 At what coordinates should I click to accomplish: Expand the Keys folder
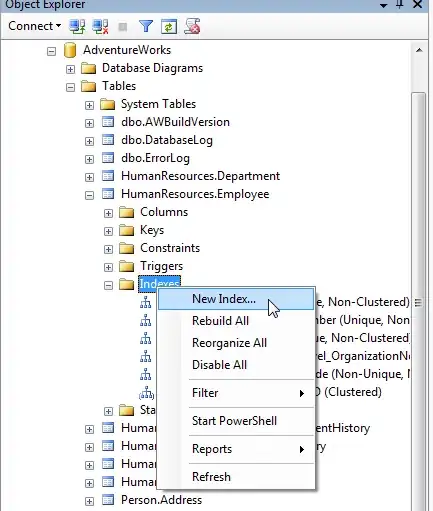[108, 231]
